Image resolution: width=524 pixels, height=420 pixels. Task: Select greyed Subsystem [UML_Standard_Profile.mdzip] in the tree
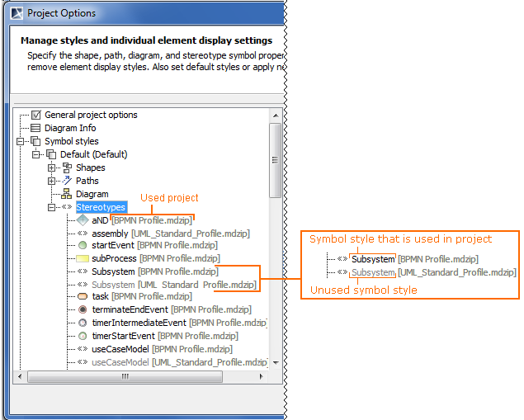[174, 285]
